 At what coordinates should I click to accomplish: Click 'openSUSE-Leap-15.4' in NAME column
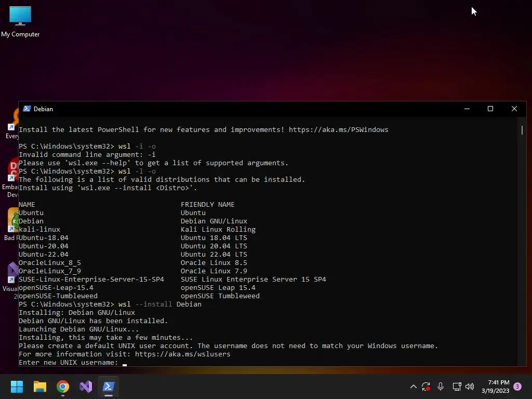pyautogui.click(x=56, y=288)
